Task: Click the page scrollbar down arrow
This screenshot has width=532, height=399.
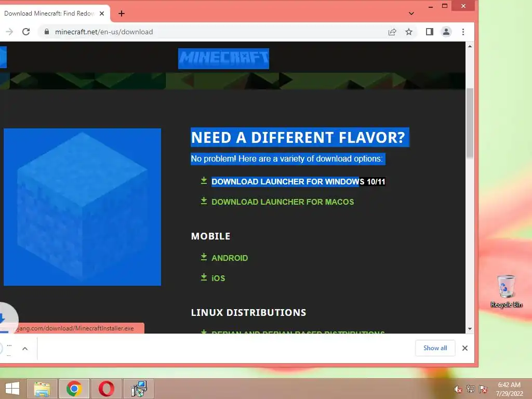Action: [x=470, y=329]
